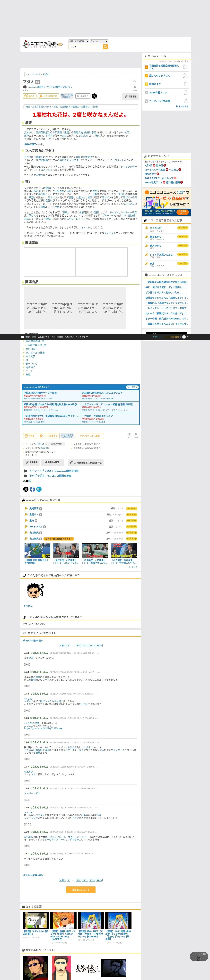Screen dimensions: 210x980
Task: Click この記事をもとに新規記事作成 button
Action: (86, 463)
